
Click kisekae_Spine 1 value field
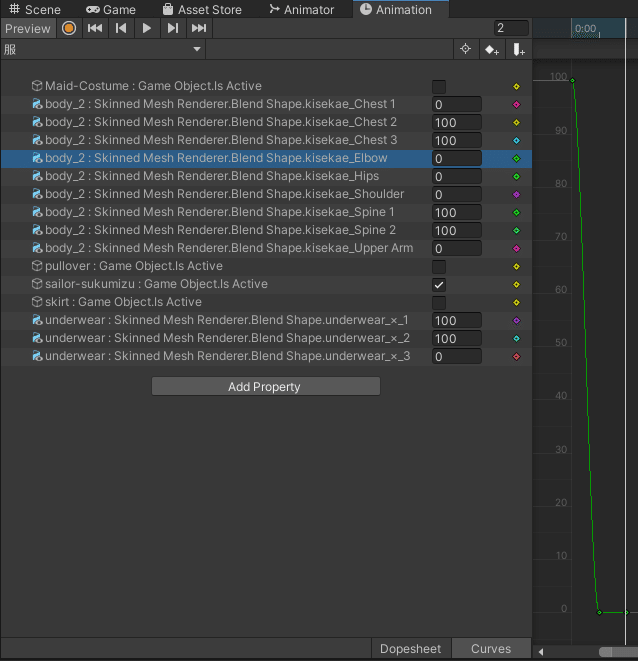457,212
